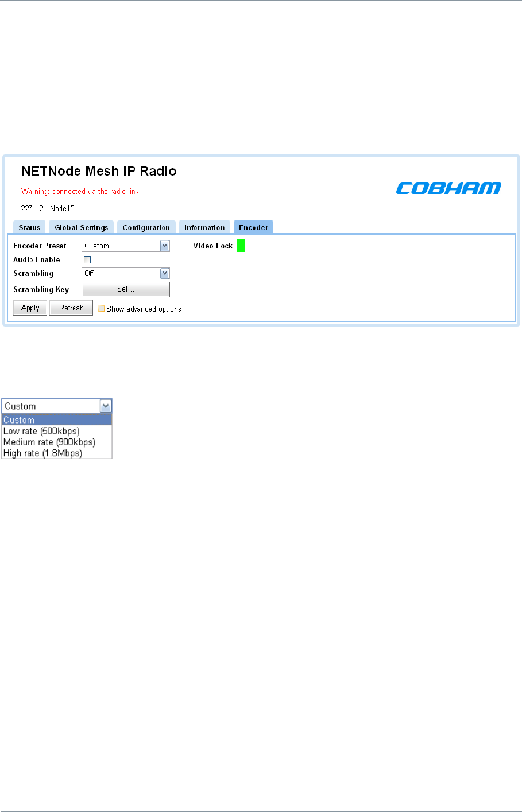This screenshot has height=812, width=522.
Task: Click the Refresh button
Action: [x=71, y=308]
